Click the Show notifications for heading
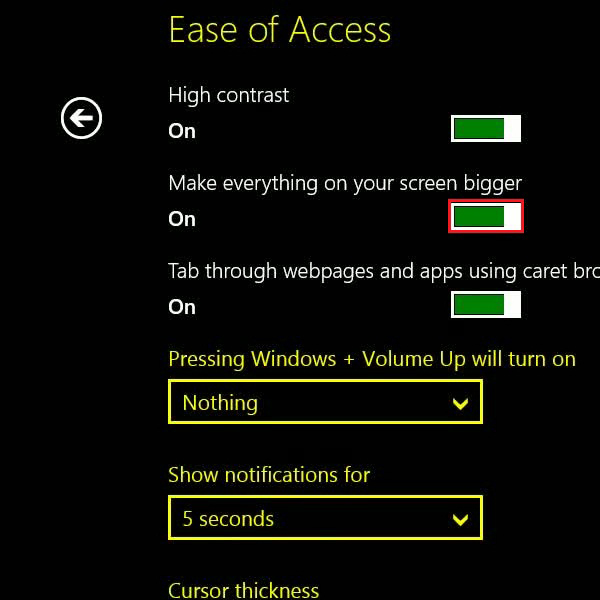Viewport: 600px width, 600px height. click(x=269, y=474)
